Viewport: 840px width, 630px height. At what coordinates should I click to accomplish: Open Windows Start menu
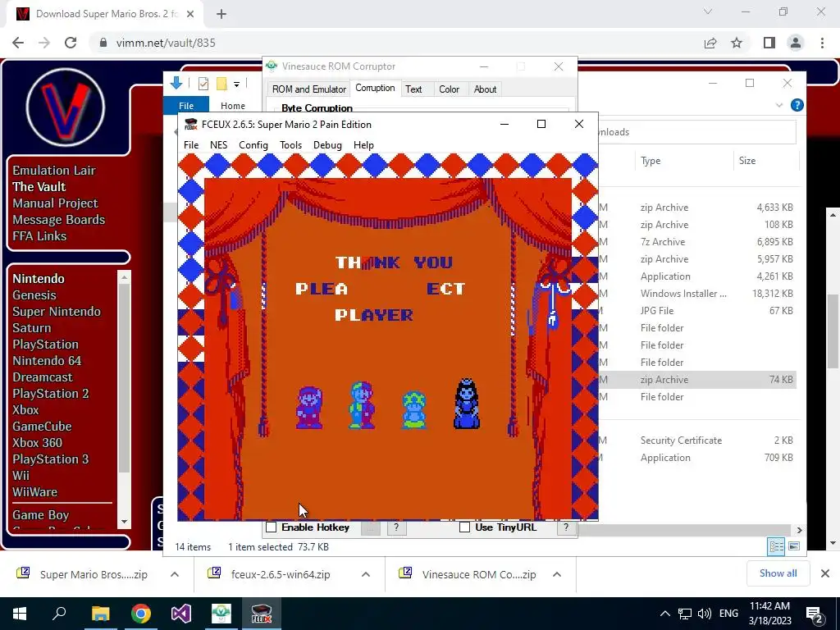point(20,614)
